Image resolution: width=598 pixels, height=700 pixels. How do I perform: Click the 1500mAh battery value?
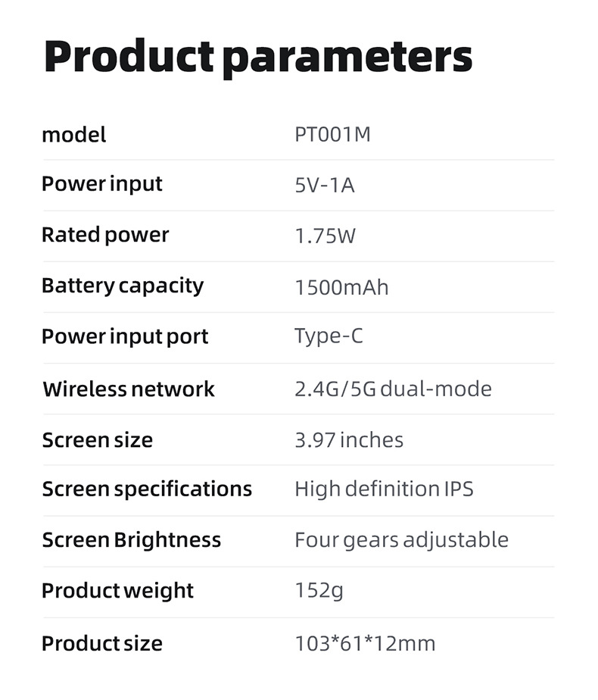341,287
